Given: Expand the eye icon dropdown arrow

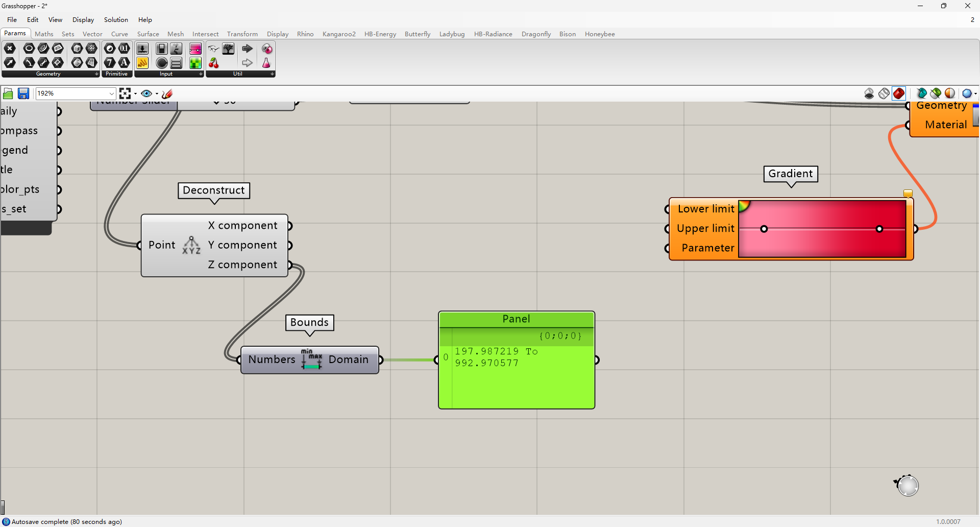Looking at the screenshot, I should point(157,94).
